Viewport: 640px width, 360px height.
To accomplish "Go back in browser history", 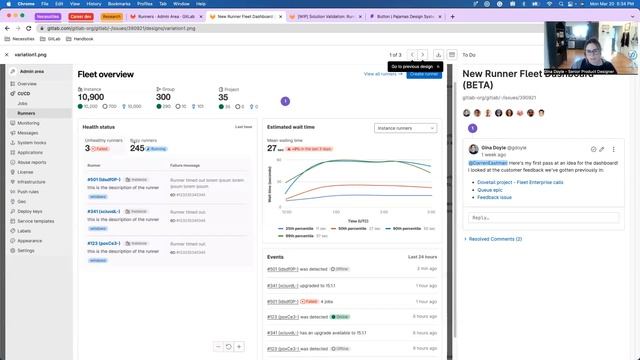I will (7, 28).
